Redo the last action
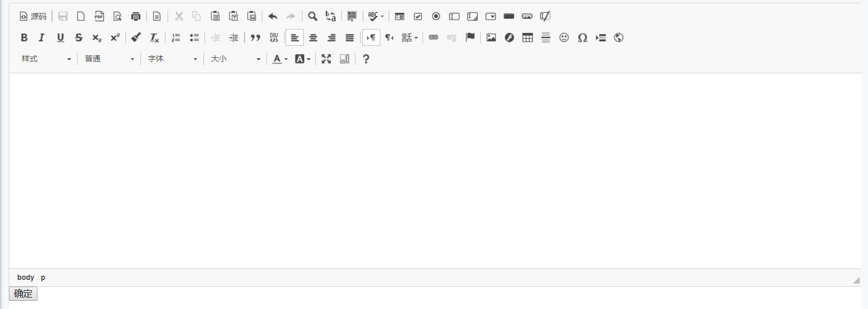 pos(291,17)
